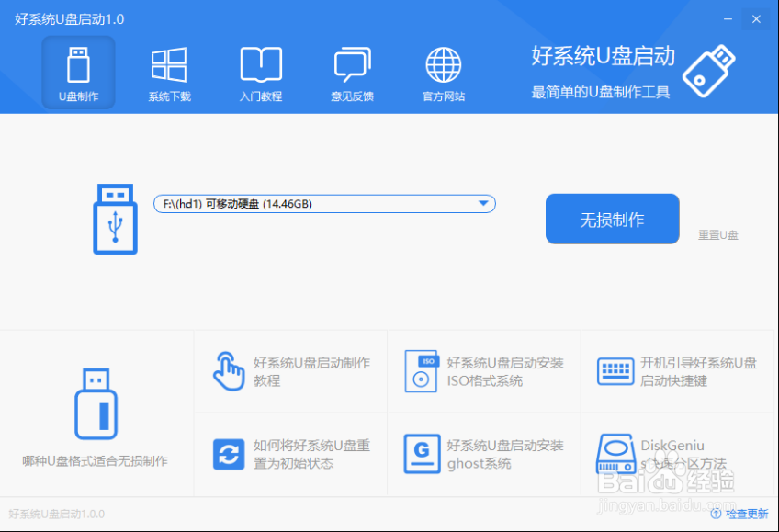Open the 入门教程 book icon

click(x=261, y=64)
